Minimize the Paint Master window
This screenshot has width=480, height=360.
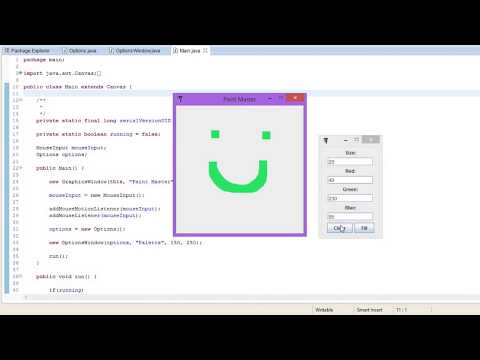tap(270, 99)
